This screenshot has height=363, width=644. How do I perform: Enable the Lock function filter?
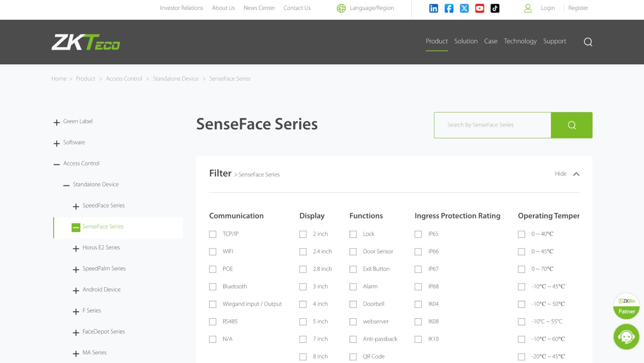[353, 234]
